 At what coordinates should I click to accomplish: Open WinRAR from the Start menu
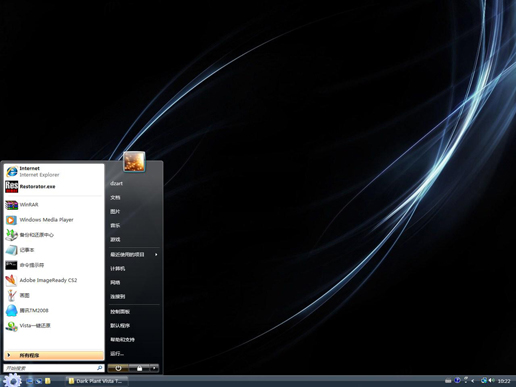(x=54, y=205)
